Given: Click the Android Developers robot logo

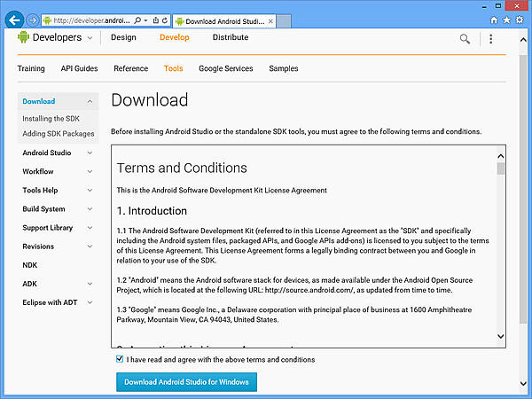Looking at the screenshot, I should click(23, 37).
